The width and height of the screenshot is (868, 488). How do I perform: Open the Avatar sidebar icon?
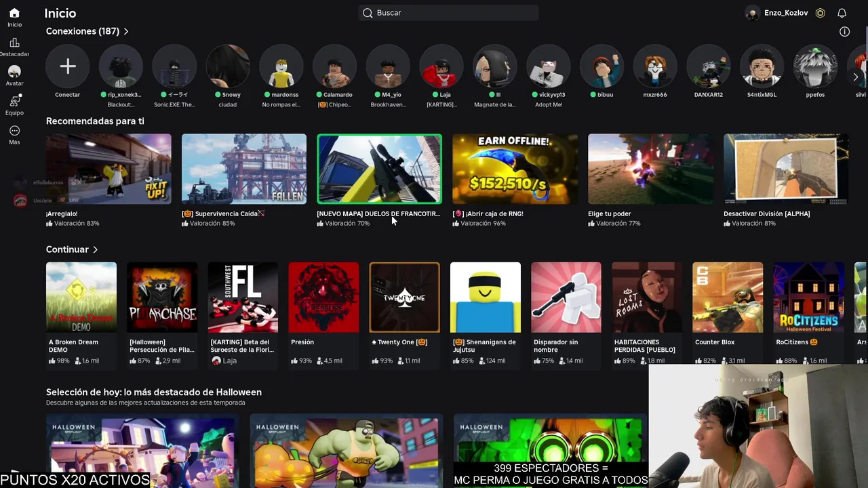[x=14, y=71]
